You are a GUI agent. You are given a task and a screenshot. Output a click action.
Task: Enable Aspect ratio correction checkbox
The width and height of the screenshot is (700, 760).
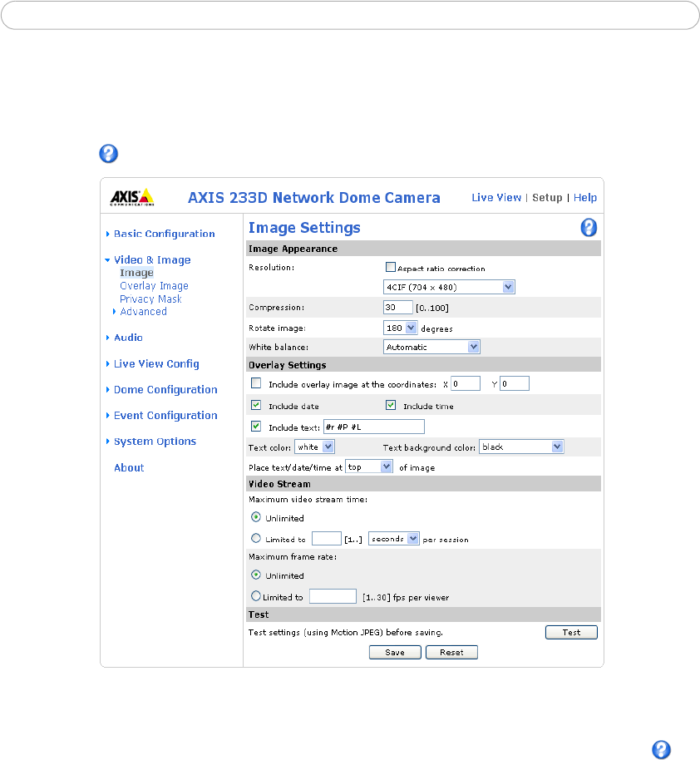tap(390, 268)
